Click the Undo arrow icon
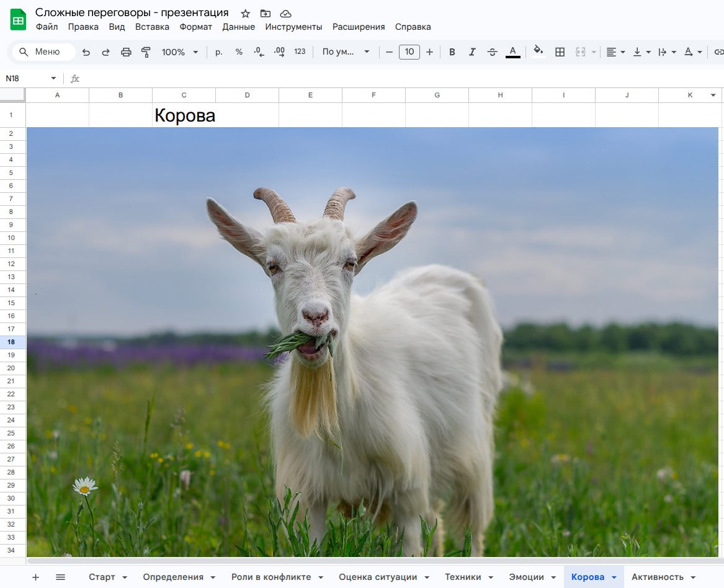 [86, 52]
